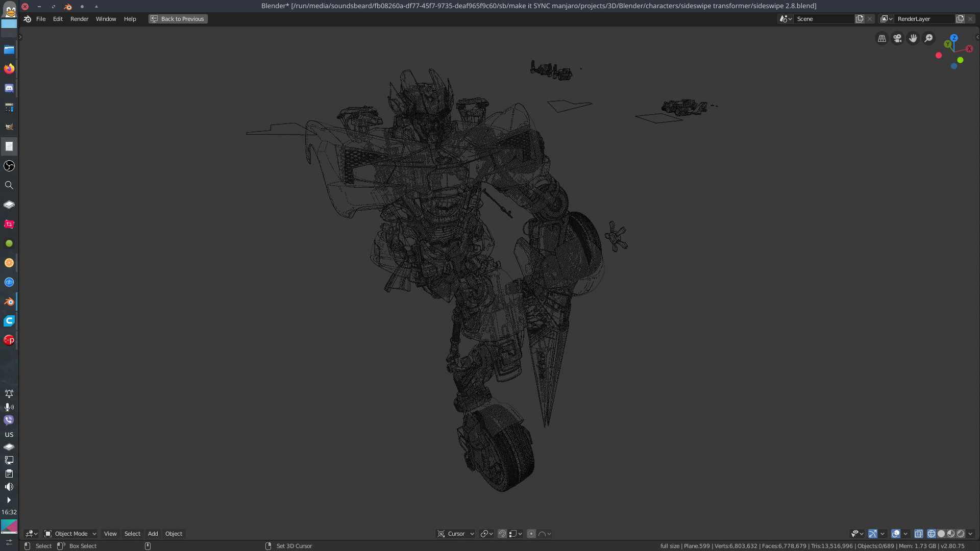This screenshot has width=980, height=551.
Task: Open the viewport Select menu
Action: click(x=132, y=534)
